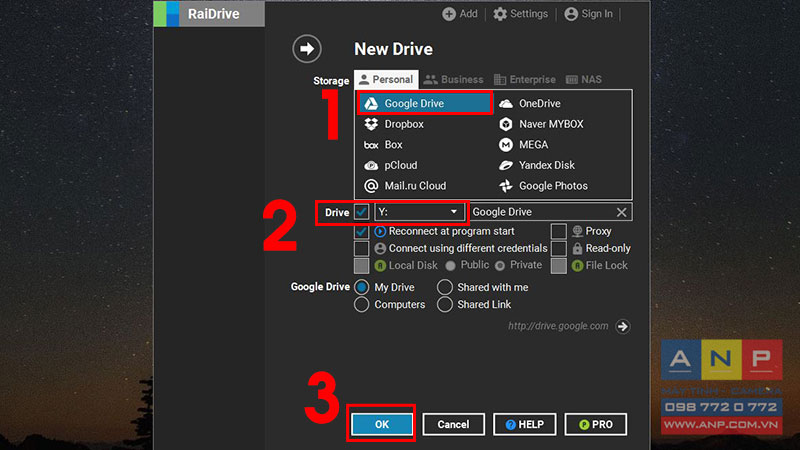Select the Naver MYBOX icon
This screenshot has width=800, height=450.
(506, 124)
